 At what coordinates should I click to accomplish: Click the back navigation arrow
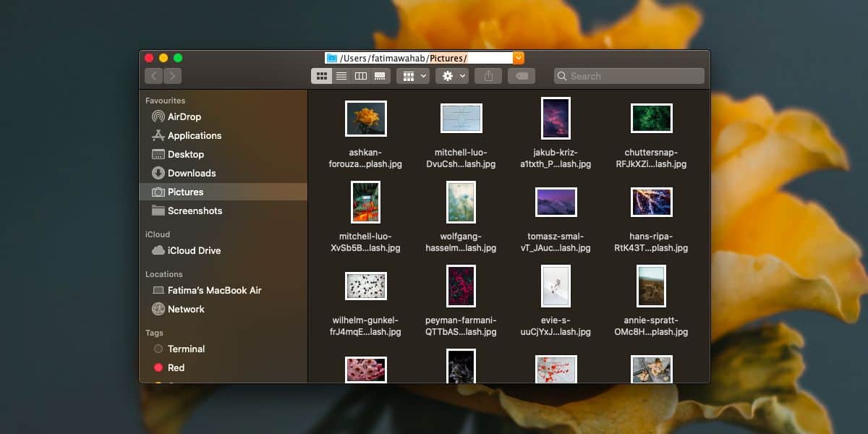point(154,75)
